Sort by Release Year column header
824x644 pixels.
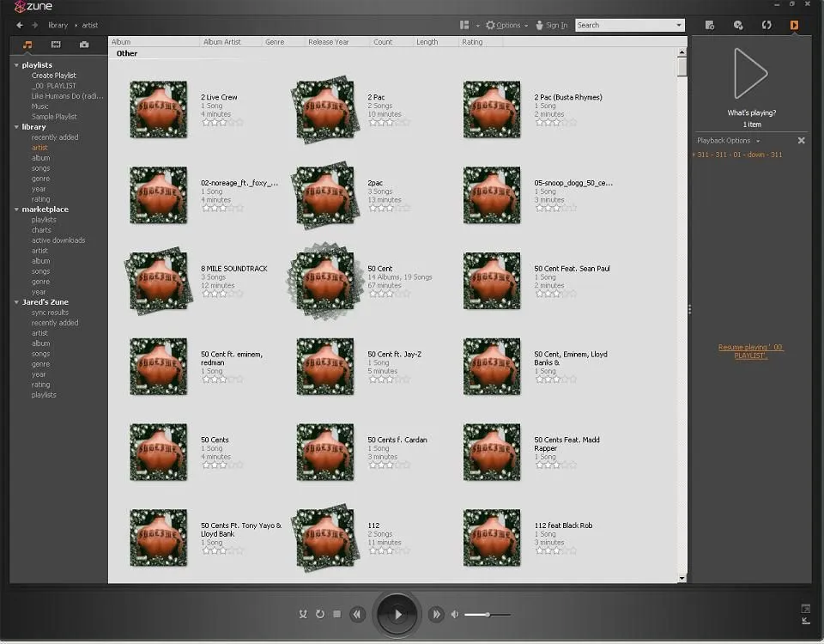[x=329, y=42]
